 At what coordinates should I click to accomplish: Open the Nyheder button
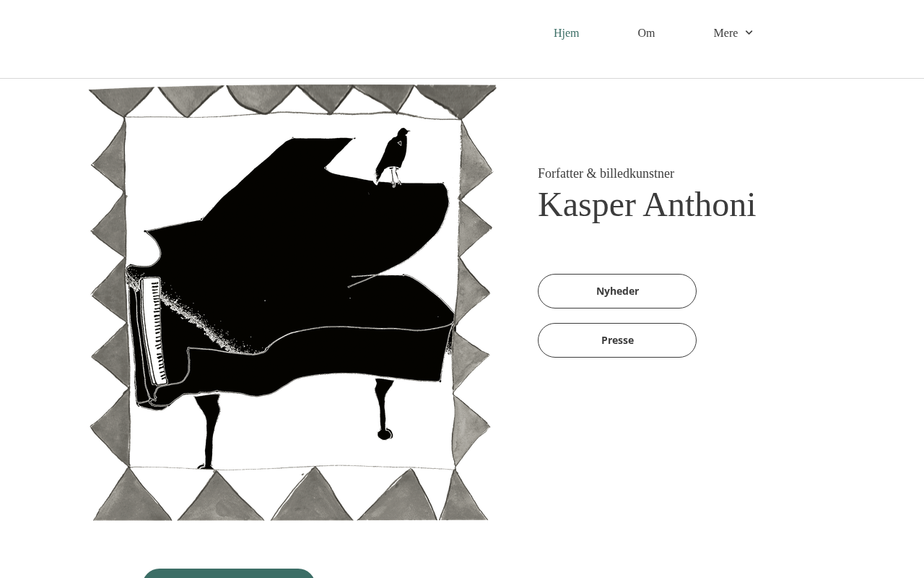[617, 291]
